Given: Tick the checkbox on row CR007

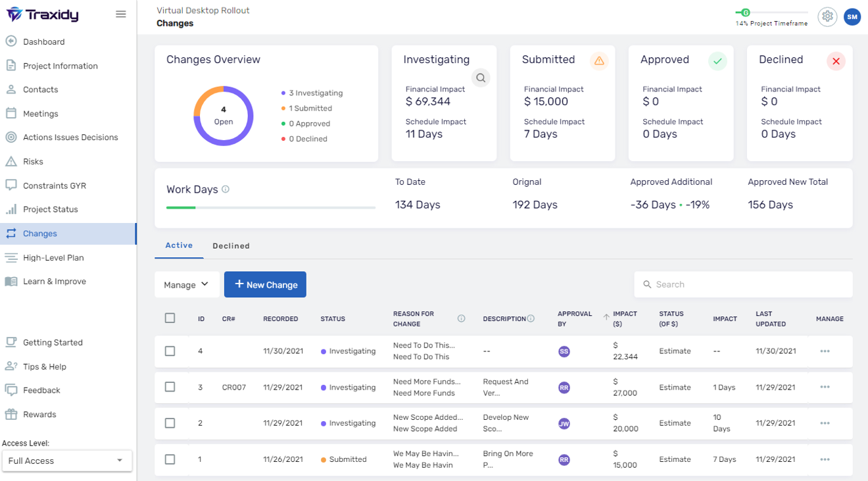Looking at the screenshot, I should pyautogui.click(x=170, y=387).
